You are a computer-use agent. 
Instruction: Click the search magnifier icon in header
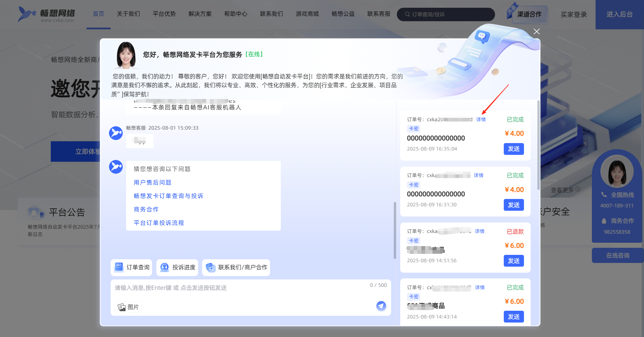[x=407, y=14]
